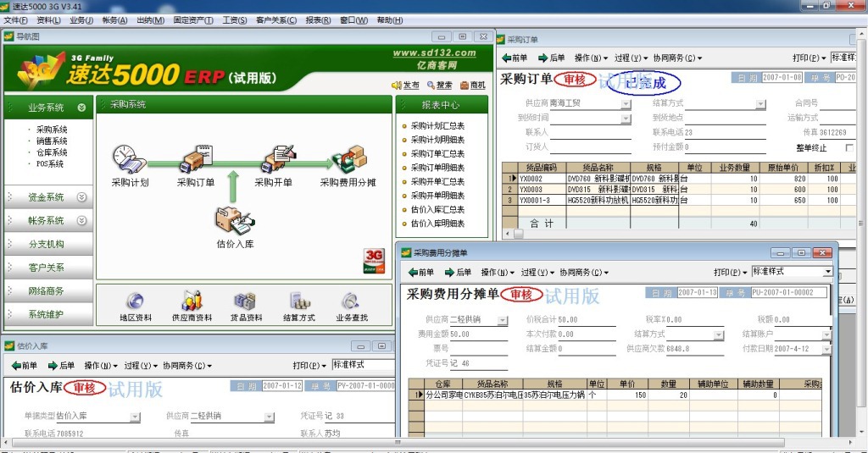Open 网络商务 sidebar section

tap(48, 290)
